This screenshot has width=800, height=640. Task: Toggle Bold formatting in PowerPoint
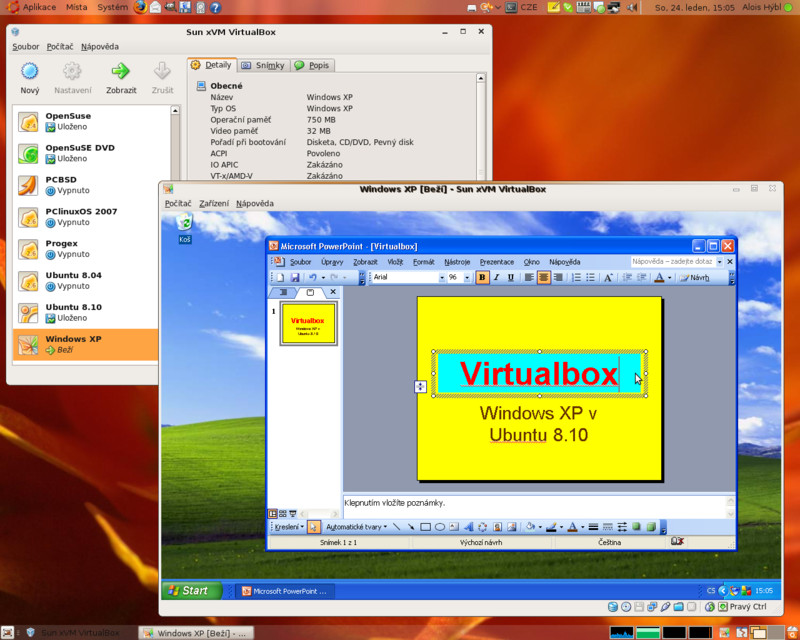[x=482, y=277]
